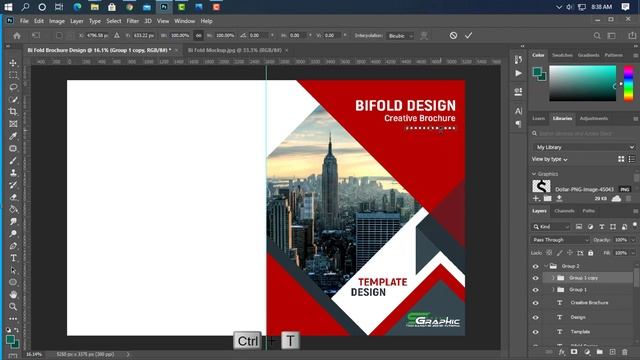Select the Zoom tool in toolbox
Screen dimensions: 640x360
pos(13,306)
